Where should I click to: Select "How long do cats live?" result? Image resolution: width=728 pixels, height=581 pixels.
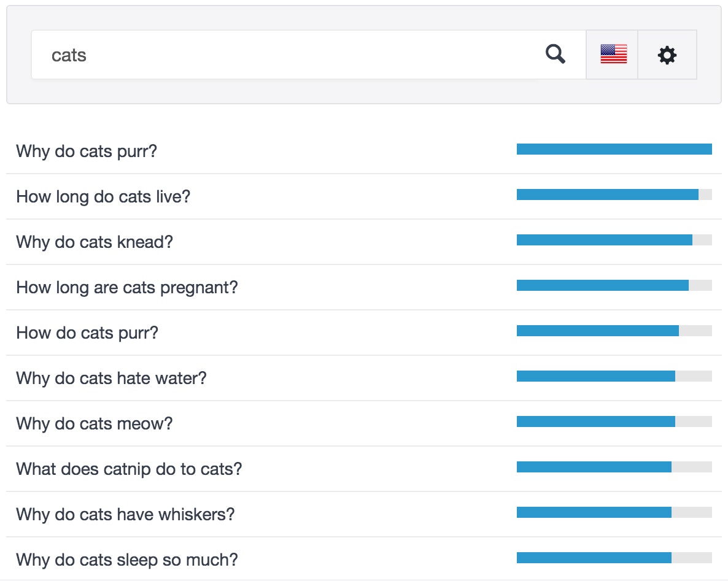coord(103,197)
